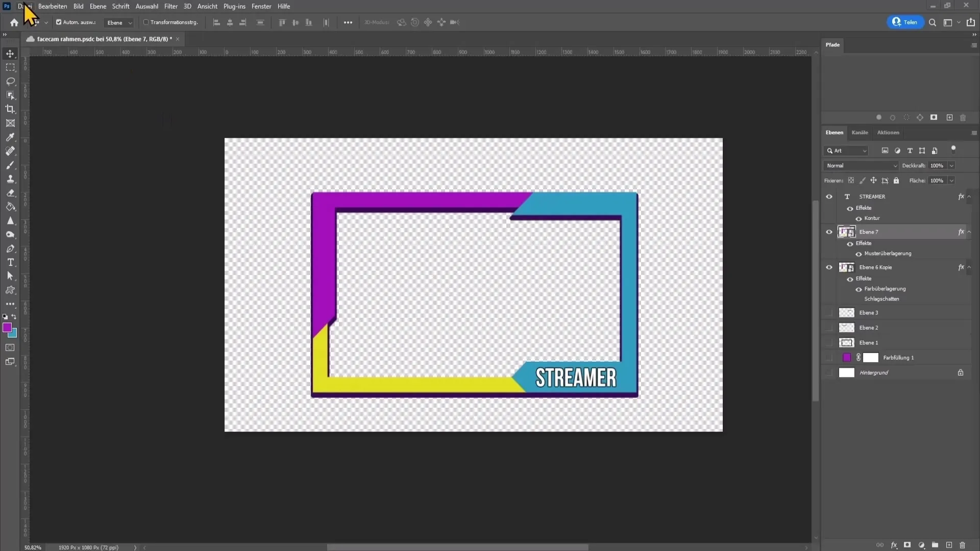Open the Ansicht menu
980x551 pixels.
click(x=207, y=6)
